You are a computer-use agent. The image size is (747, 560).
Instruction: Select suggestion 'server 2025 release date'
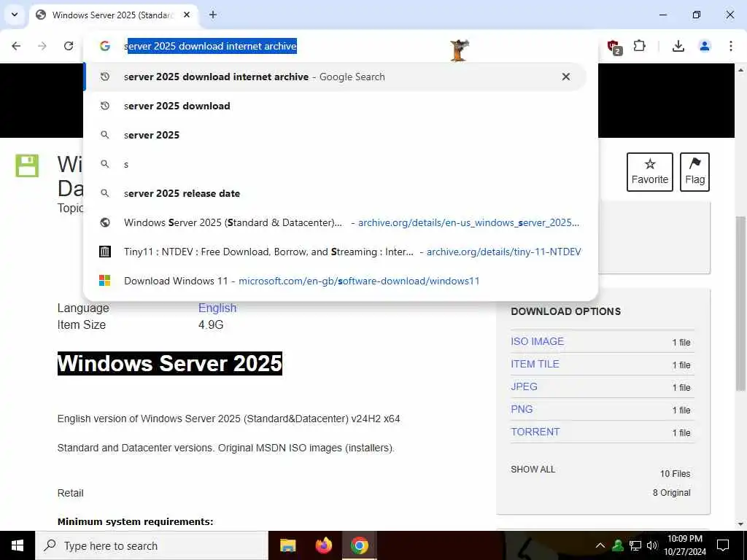(x=335, y=193)
